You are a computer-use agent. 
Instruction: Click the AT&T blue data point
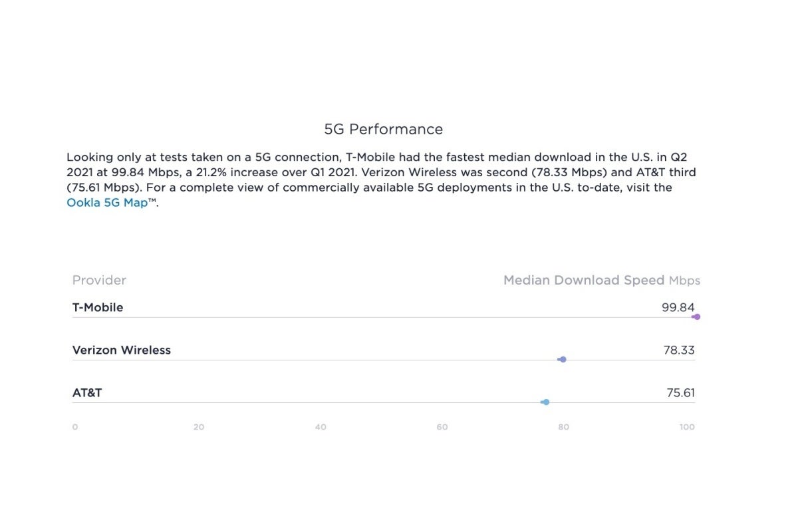546,402
